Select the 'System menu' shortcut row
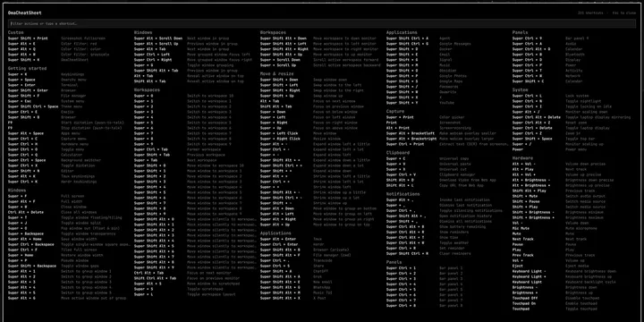Viewport: 644px width, 322px height. pos(69,101)
